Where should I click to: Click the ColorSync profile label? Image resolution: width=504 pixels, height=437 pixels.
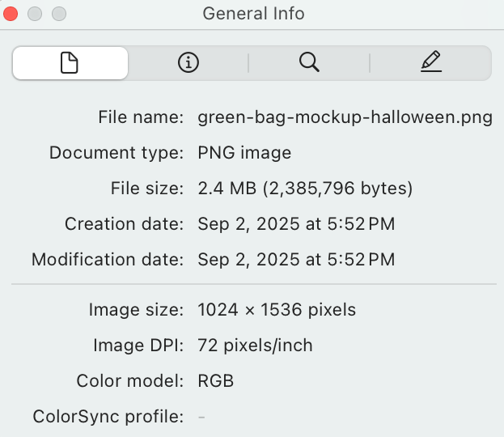[108, 417]
